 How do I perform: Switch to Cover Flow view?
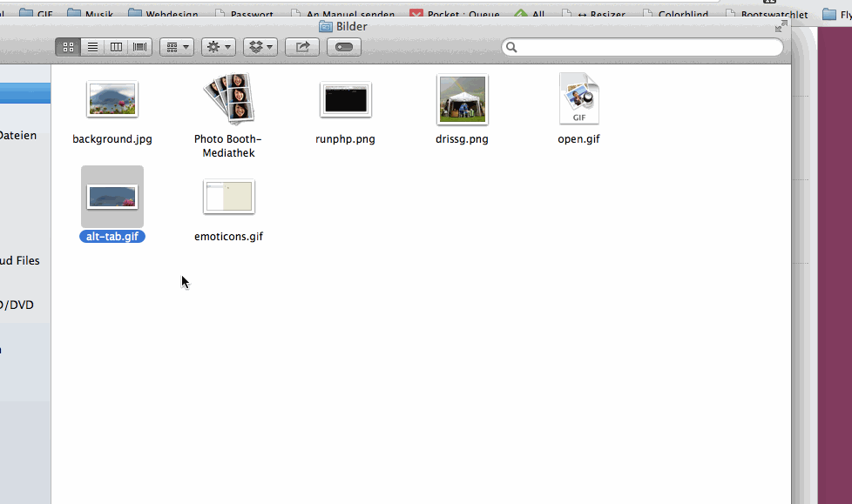tap(139, 47)
